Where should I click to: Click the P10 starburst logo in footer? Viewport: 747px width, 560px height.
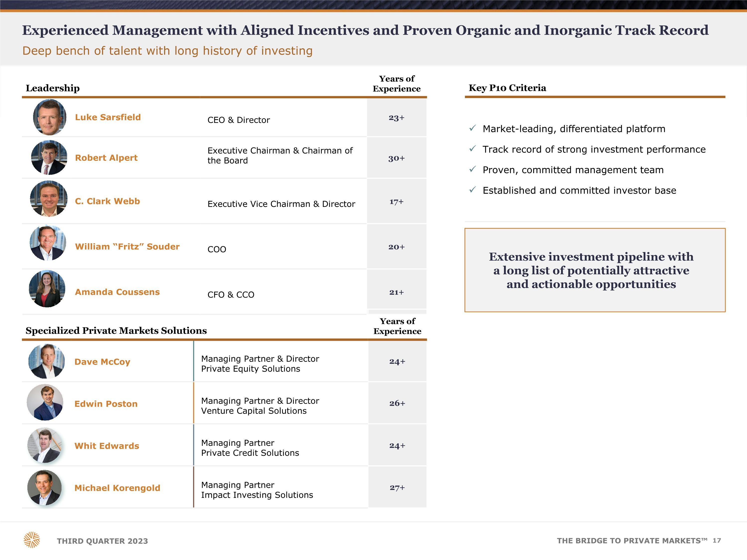click(32, 540)
